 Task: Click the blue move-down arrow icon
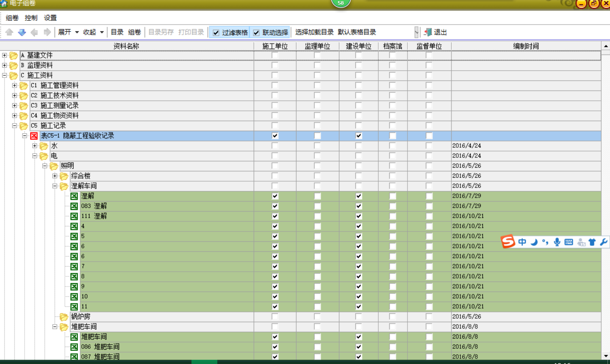click(22, 32)
